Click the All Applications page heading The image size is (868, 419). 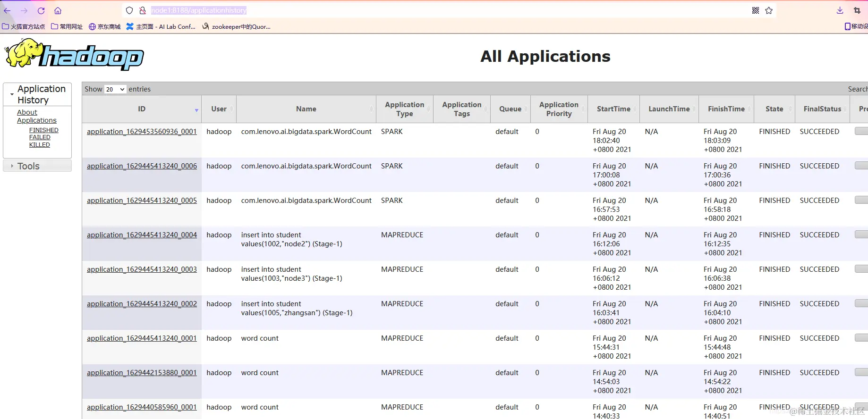(x=545, y=56)
